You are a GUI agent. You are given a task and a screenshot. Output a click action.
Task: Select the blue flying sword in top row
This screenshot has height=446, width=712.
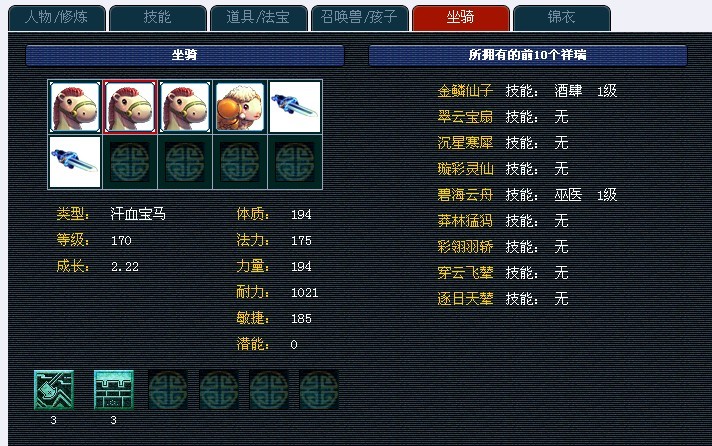tap(295, 107)
